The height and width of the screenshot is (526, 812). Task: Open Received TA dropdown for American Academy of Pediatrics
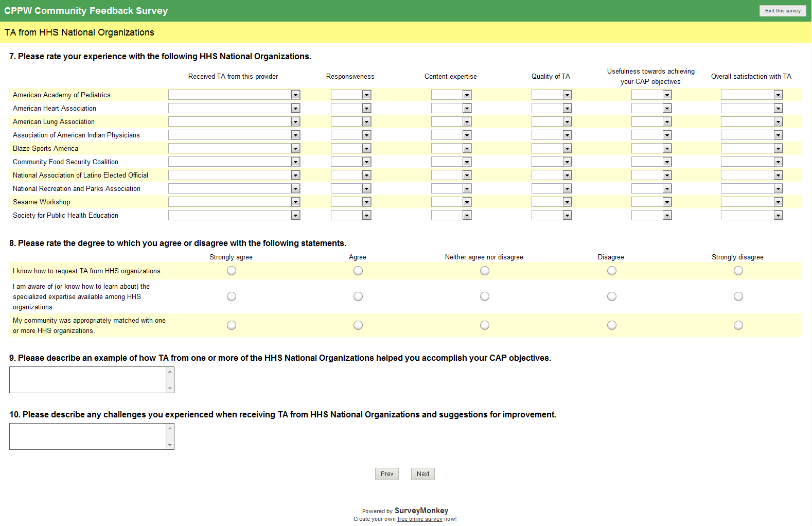coord(234,95)
